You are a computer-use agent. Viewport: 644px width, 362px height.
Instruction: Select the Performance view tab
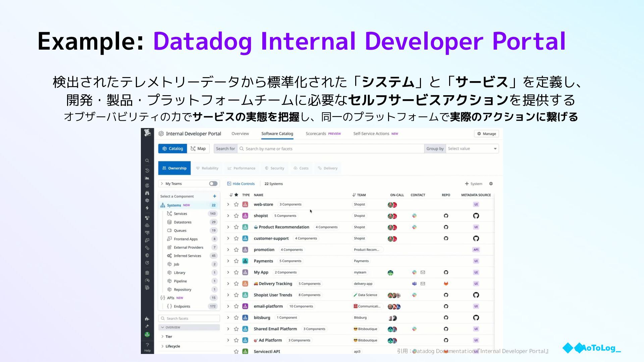[241, 168]
